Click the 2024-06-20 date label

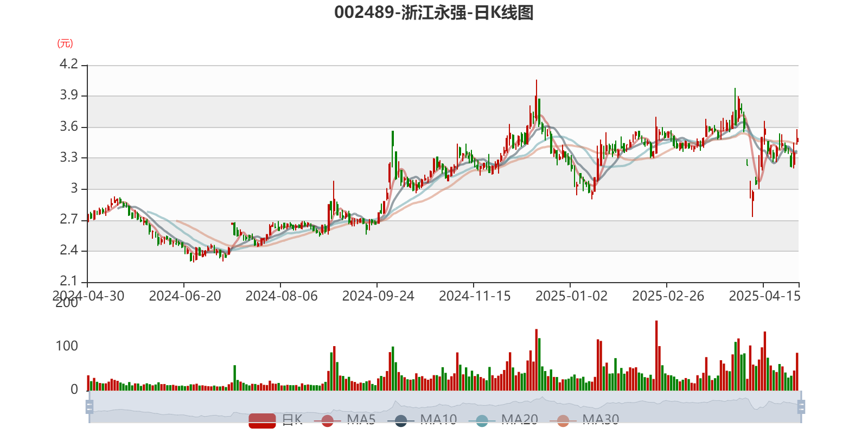coord(185,296)
